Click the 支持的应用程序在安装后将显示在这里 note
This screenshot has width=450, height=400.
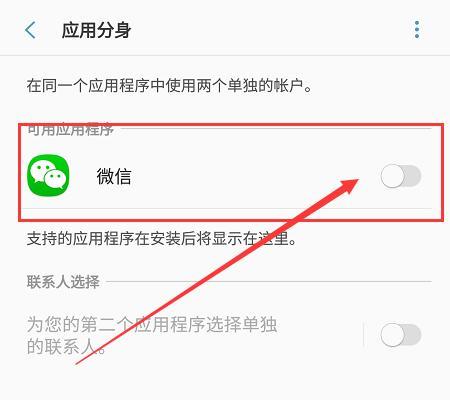(x=162, y=239)
